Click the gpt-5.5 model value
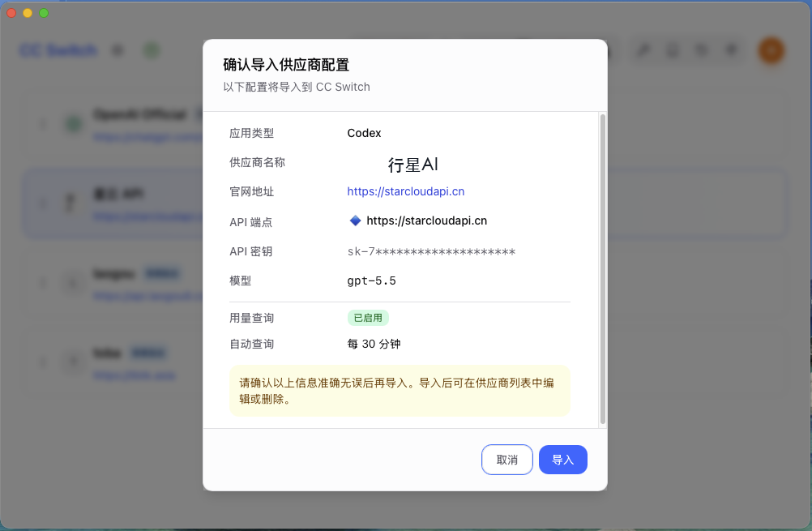Viewport: 812px width, 531px height. [x=371, y=280]
